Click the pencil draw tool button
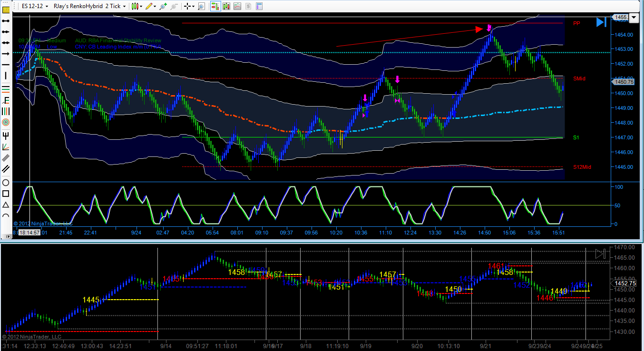Screen dimensions: 644x351 point(149,6)
